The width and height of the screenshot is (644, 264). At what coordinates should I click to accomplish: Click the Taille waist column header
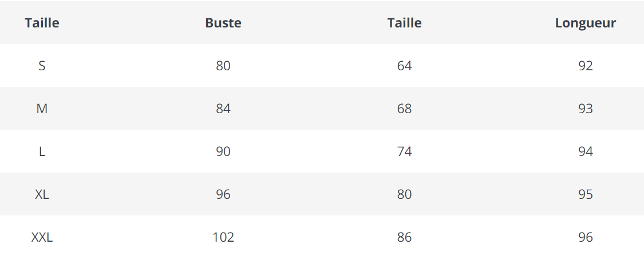click(x=404, y=23)
